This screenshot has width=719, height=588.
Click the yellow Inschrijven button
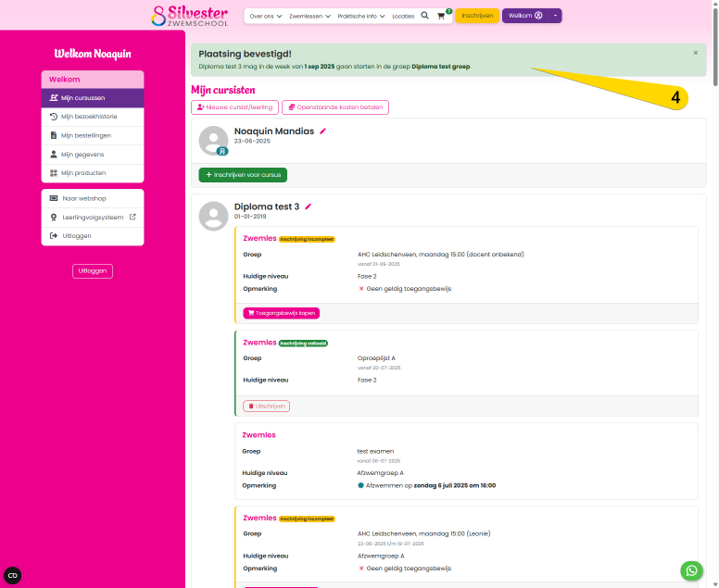[477, 16]
